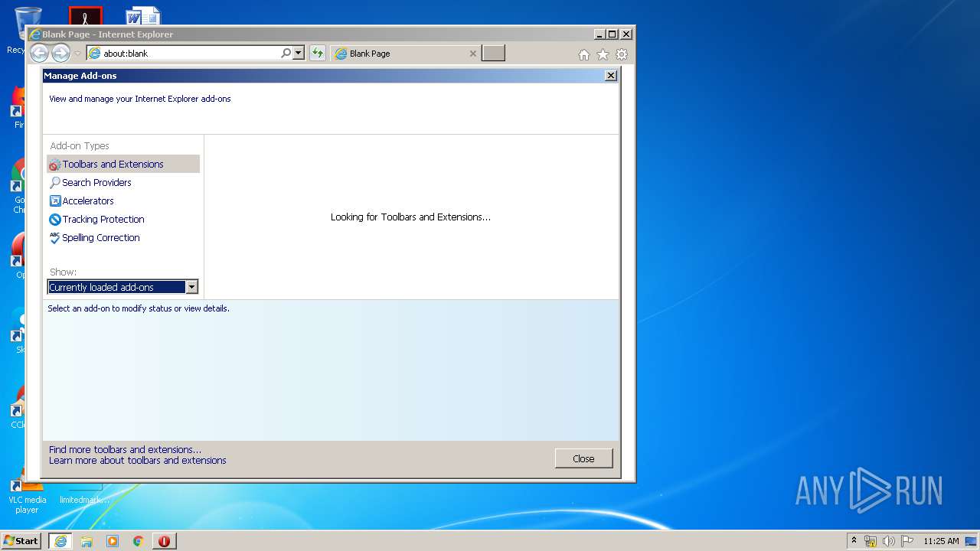
Task: Open Opera from the taskbar
Action: pyautogui.click(x=164, y=541)
